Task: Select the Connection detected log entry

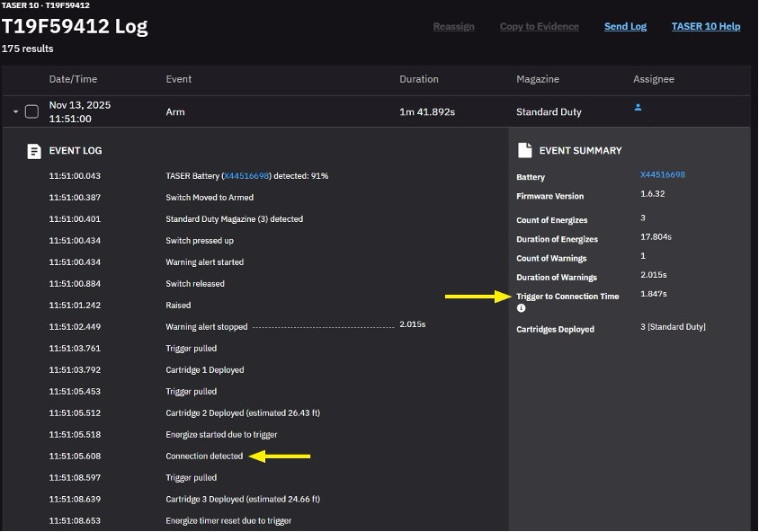Action: click(x=204, y=457)
